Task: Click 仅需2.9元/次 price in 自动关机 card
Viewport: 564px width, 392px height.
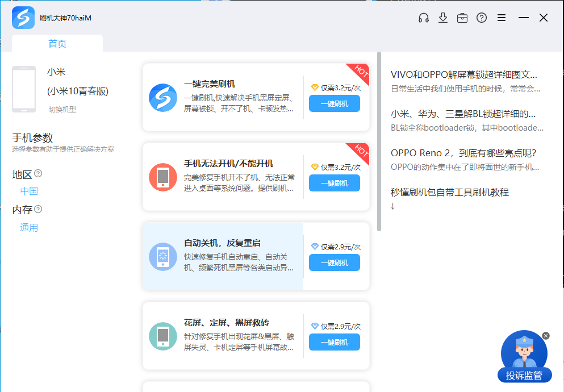Action: pos(341,247)
